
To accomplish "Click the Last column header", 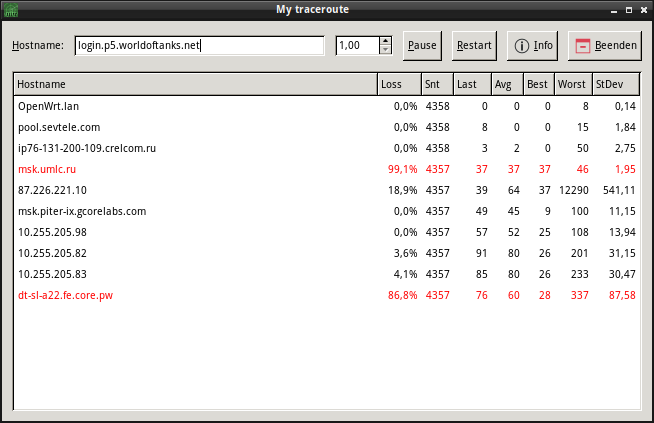I will (473, 84).
